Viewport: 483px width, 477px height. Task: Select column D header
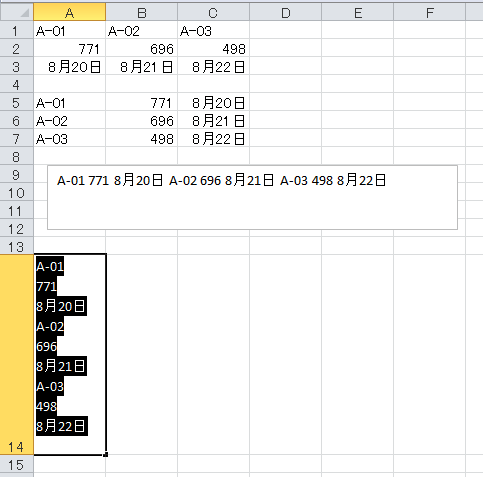[x=286, y=12]
